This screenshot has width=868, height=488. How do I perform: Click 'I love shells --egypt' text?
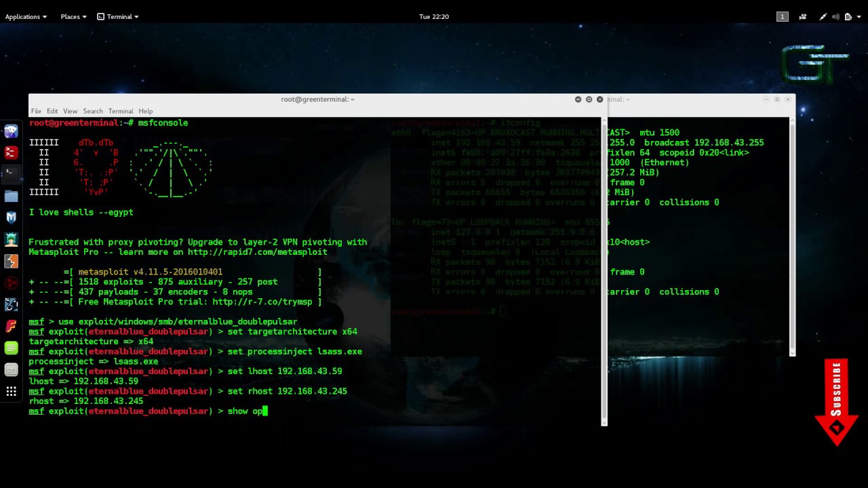(81, 212)
